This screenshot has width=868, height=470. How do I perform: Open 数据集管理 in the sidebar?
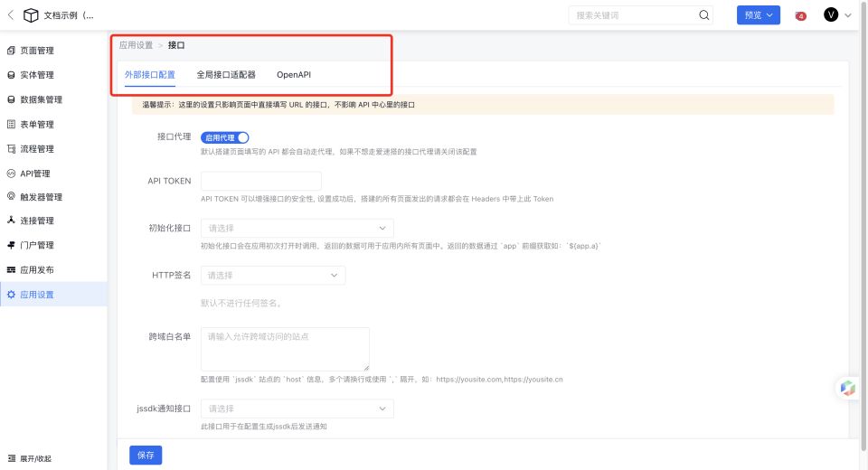tap(41, 99)
